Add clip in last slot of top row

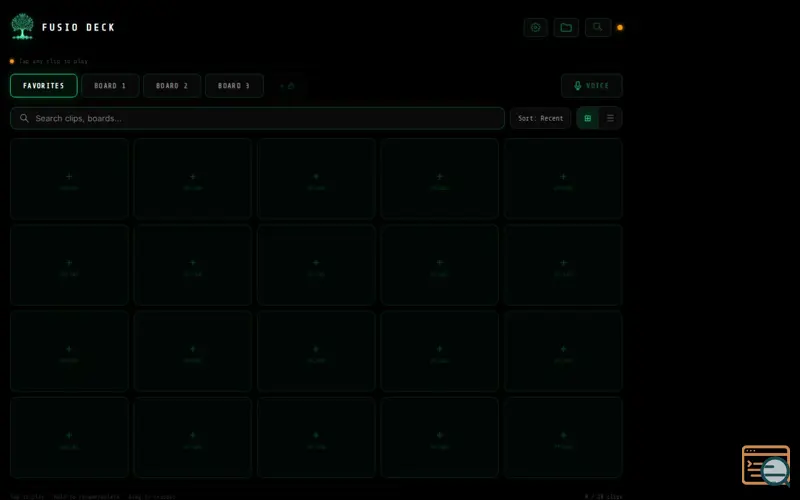coord(563,179)
